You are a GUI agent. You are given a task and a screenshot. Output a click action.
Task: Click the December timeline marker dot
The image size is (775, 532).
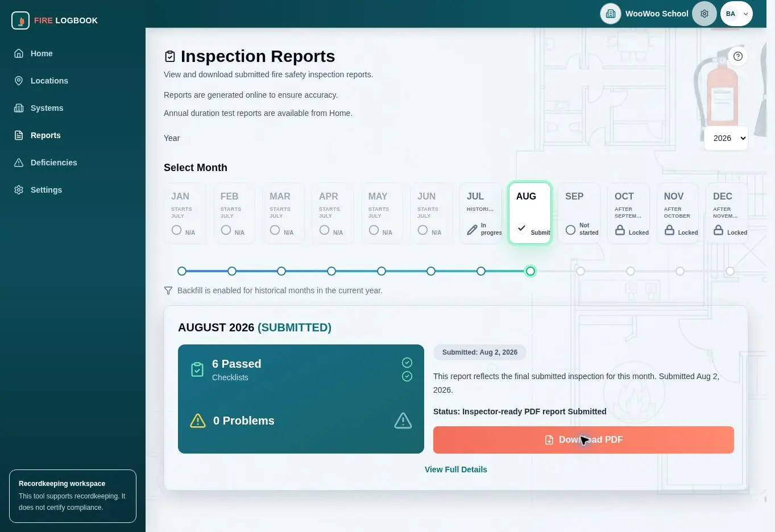730,271
